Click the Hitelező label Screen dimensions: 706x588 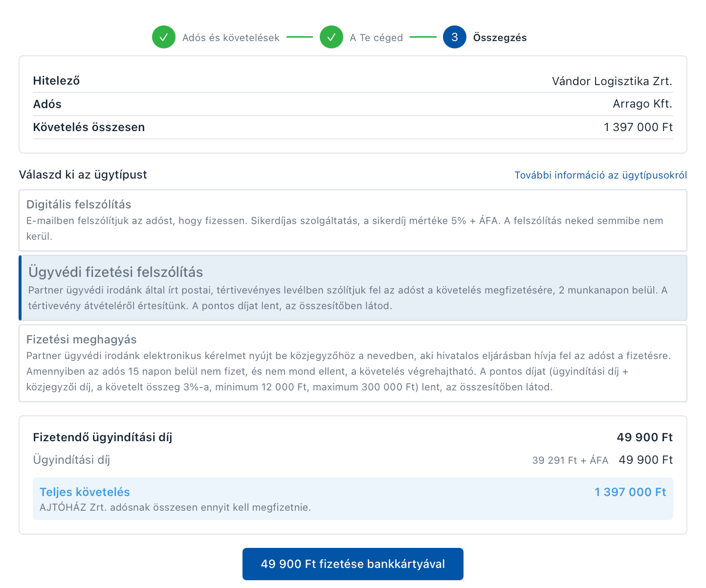tap(56, 81)
